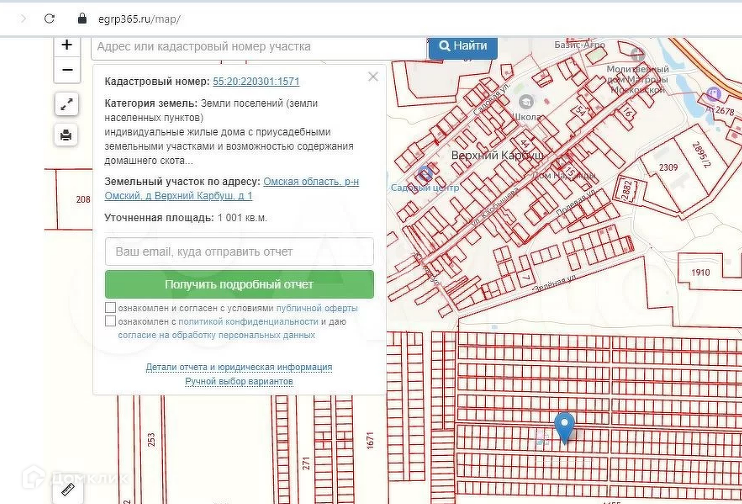Click the blue location pin on map
Screen dimensions: 742x504
[x=564, y=427]
